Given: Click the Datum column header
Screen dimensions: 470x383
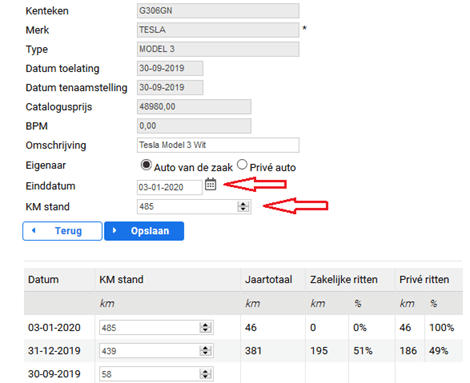Looking at the screenshot, I should point(43,279).
